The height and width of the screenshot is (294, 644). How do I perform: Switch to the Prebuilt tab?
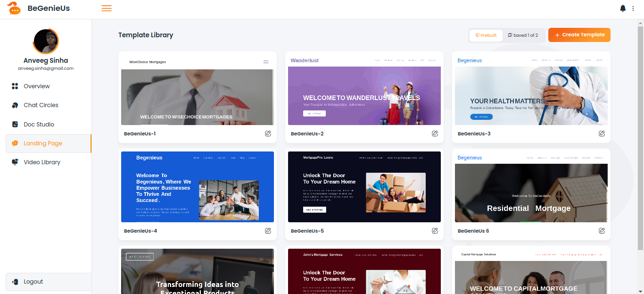pyautogui.click(x=486, y=35)
